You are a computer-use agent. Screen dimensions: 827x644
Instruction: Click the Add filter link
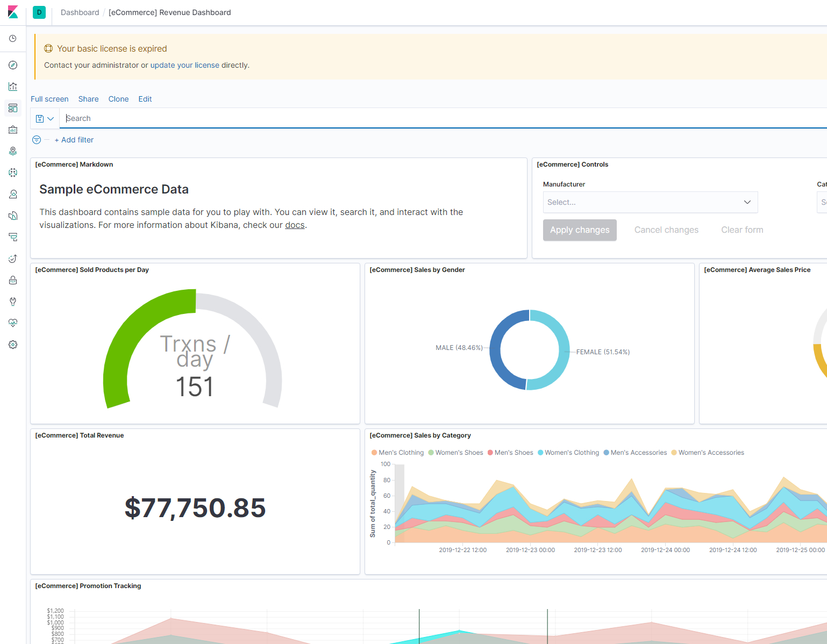pyautogui.click(x=74, y=140)
